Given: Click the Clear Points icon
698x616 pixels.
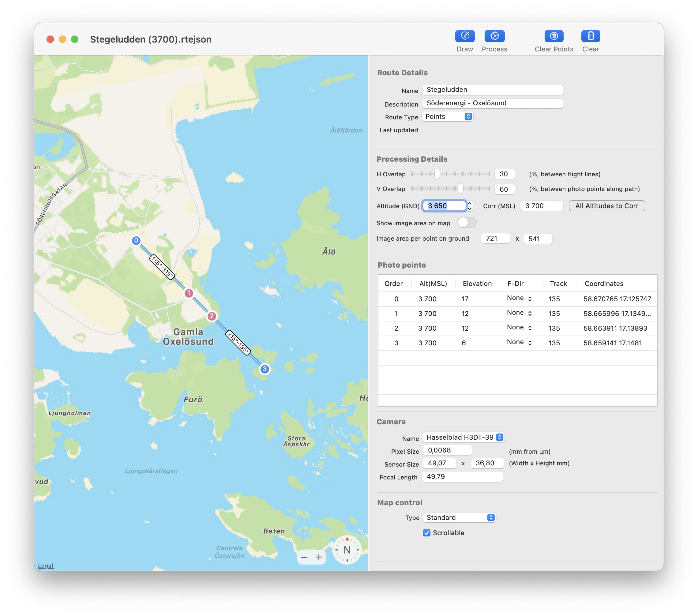Looking at the screenshot, I should 554,36.
